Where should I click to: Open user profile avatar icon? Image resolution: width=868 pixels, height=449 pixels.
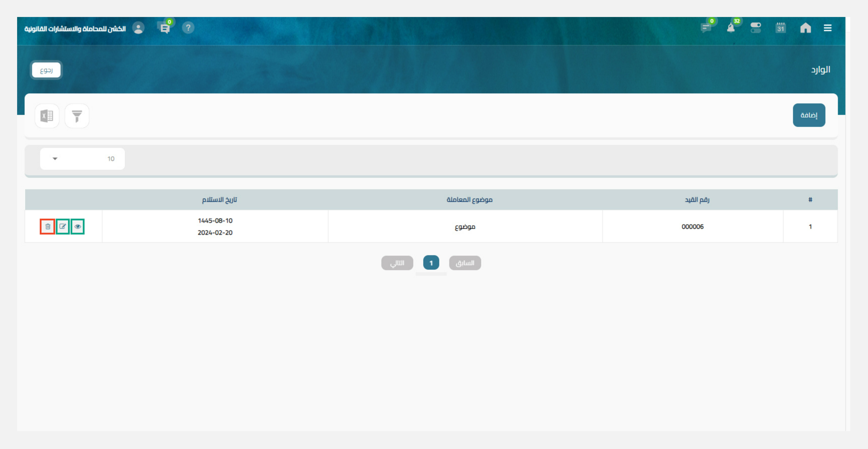(x=138, y=28)
